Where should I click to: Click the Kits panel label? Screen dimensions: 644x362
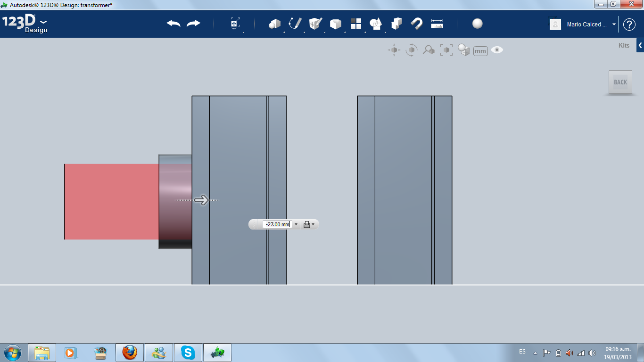pos(624,46)
